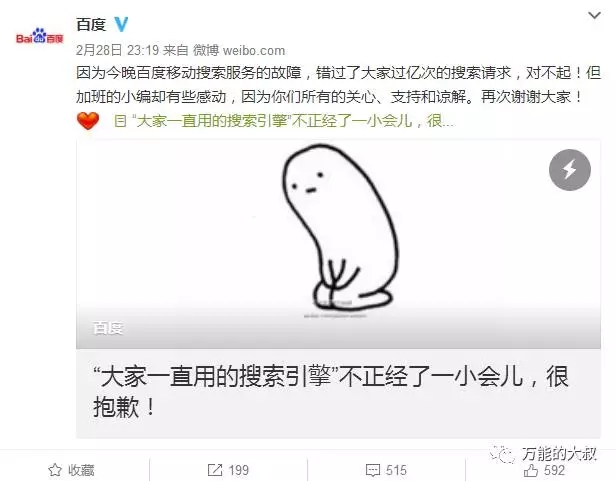The image size is (616, 481).
Task: Open reposts count 199
Action: pos(238,470)
